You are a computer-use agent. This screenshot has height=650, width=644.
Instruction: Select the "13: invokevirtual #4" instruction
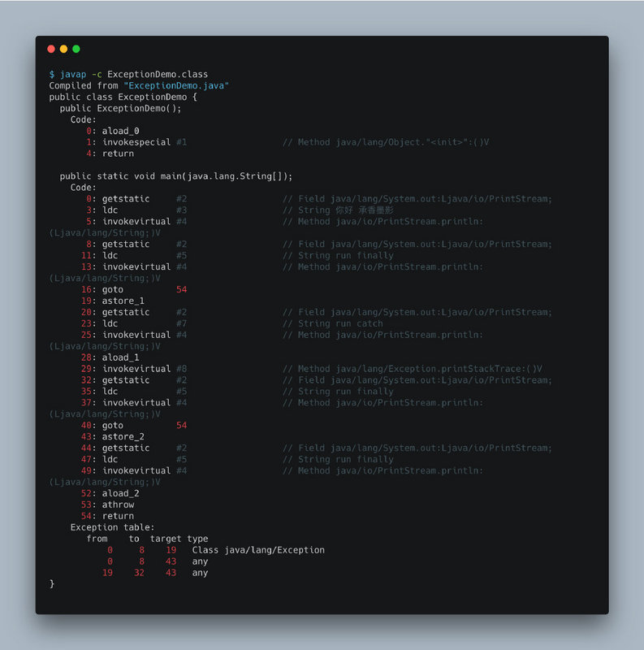(x=134, y=266)
